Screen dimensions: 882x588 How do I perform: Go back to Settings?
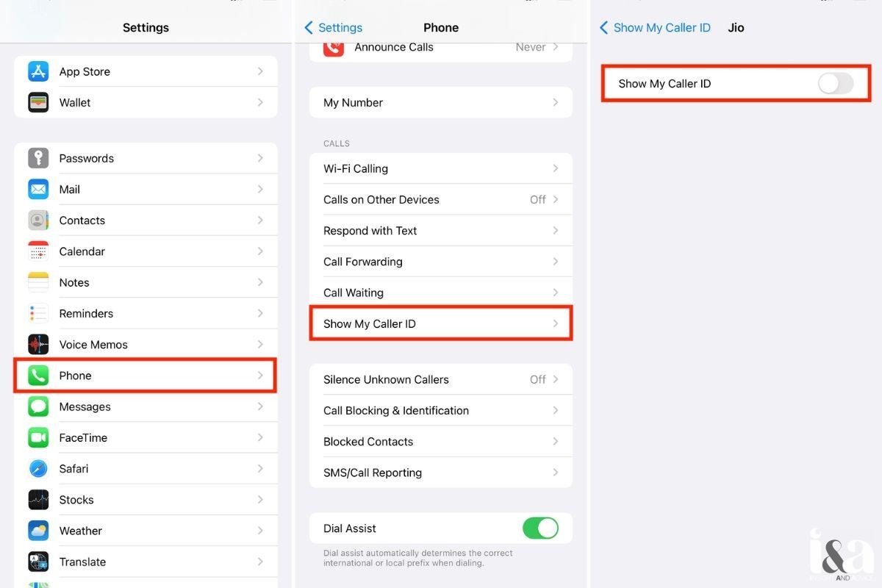pos(334,28)
